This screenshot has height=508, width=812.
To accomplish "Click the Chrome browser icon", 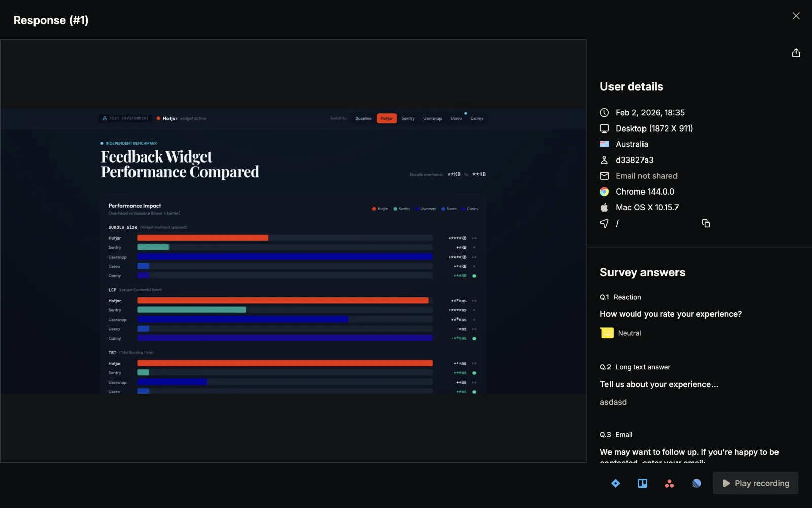I will 604,192.
